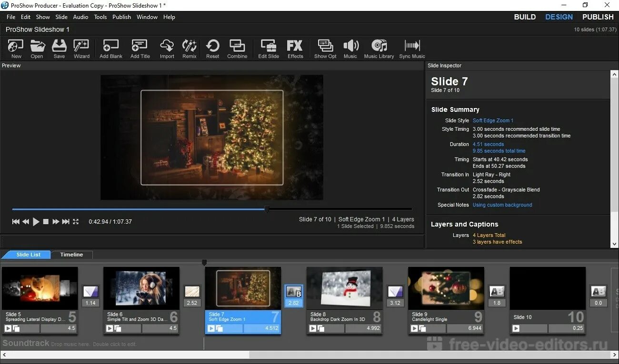Open the Publish menu
The image size is (619, 364).
pos(121,17)
